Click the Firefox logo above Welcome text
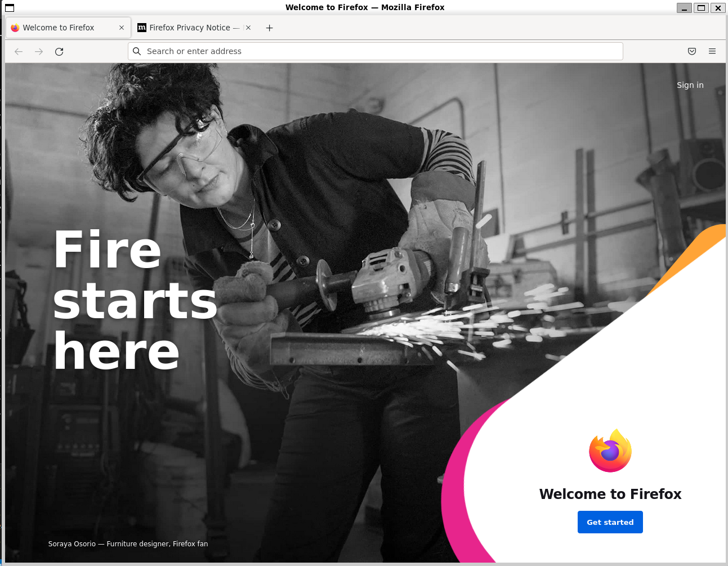 [610, 451]
